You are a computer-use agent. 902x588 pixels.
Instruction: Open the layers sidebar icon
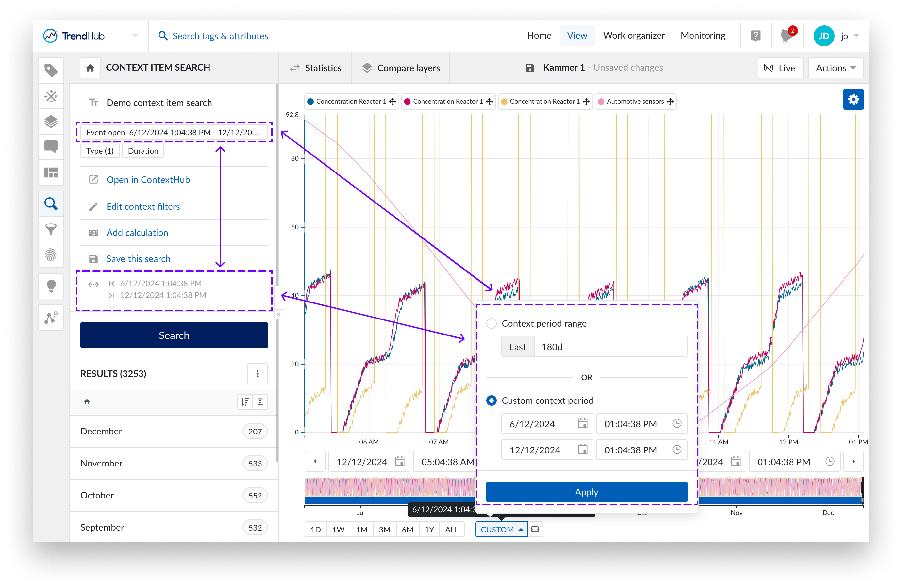[51, 122]
